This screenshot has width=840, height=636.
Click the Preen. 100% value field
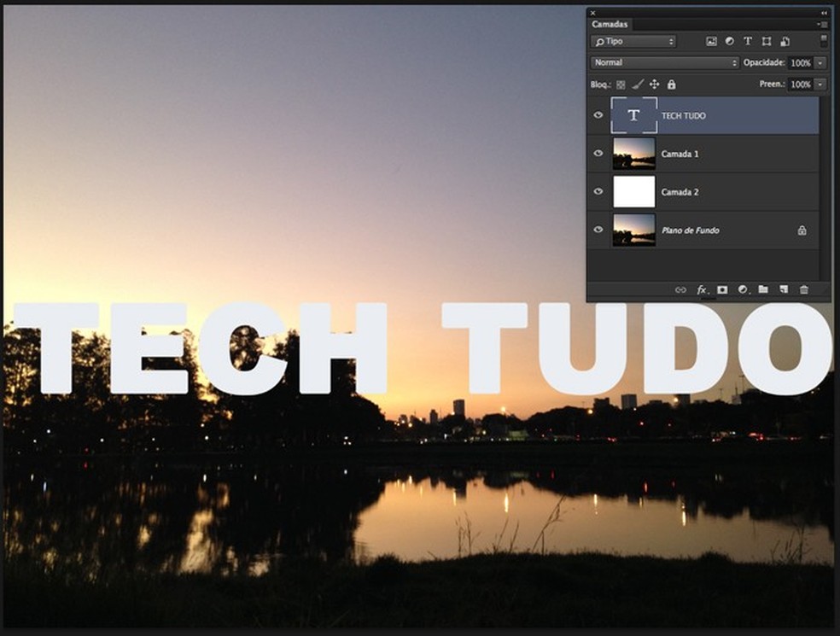[x=801, y=85]
